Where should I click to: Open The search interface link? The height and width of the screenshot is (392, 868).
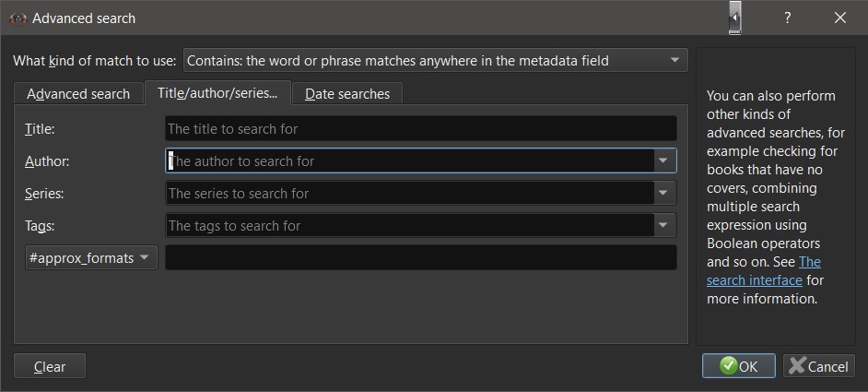763,270
